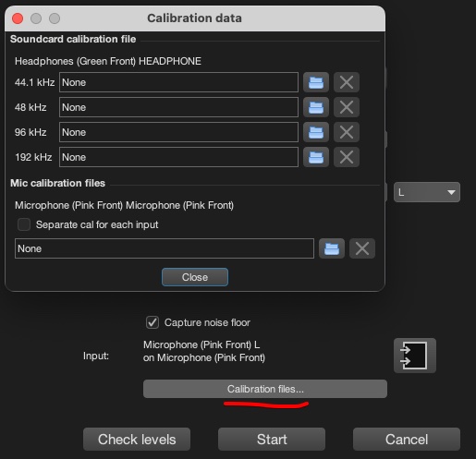
Task: Clear the 192 kHz calibration file
Action: [347, 157]
